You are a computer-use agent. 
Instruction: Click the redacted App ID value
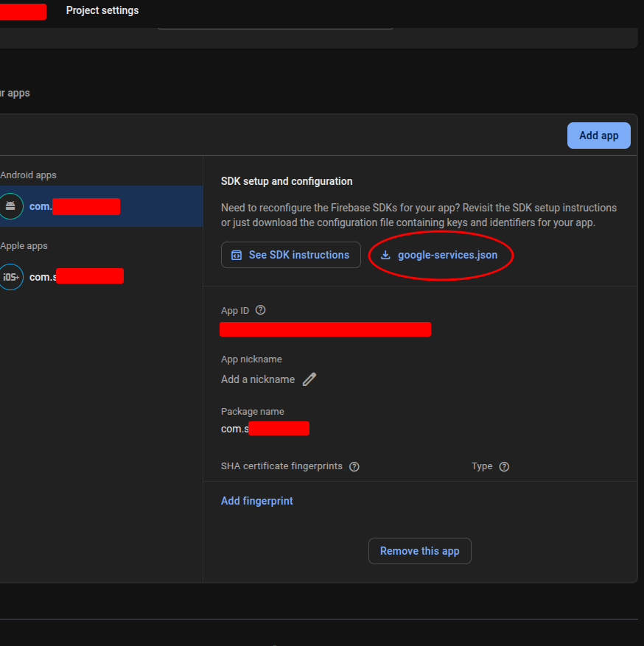325,329
